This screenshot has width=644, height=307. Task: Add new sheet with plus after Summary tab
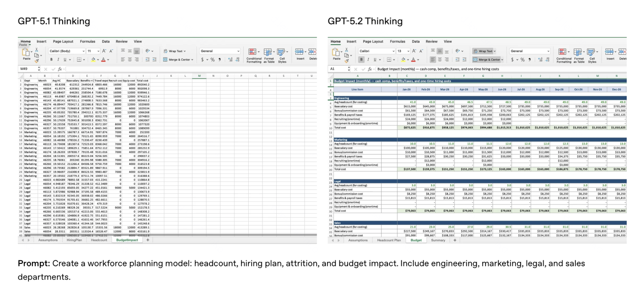tap(455, 240)
